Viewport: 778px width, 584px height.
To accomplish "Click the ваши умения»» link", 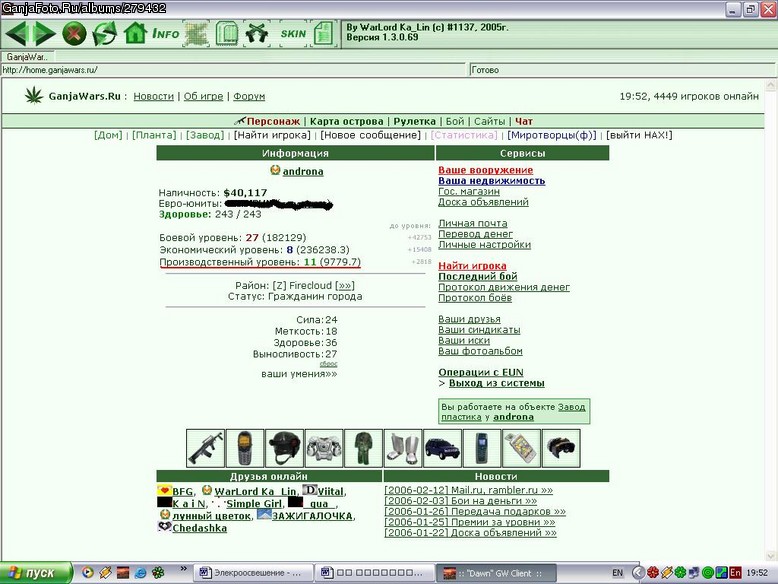I will tap(299, 374).
